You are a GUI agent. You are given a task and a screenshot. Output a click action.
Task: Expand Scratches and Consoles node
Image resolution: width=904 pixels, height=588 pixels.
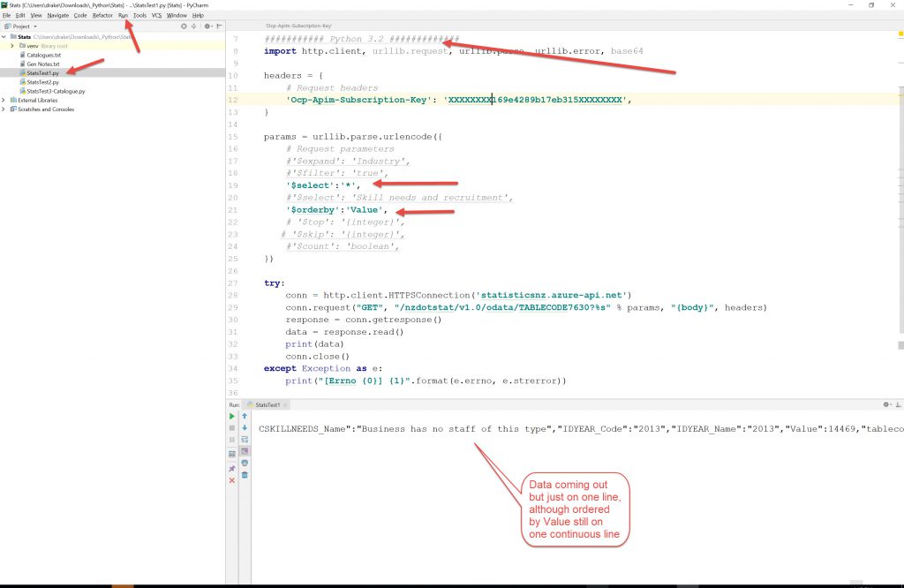click(x=4, y=109)
